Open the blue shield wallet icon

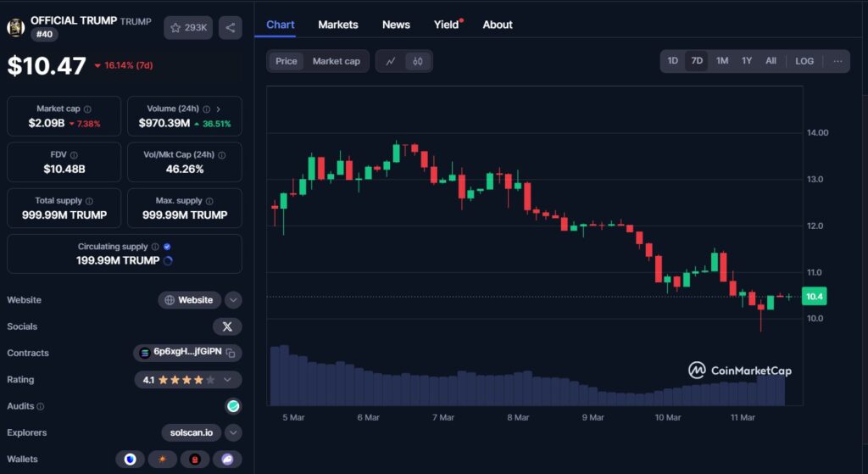(130, 460)
